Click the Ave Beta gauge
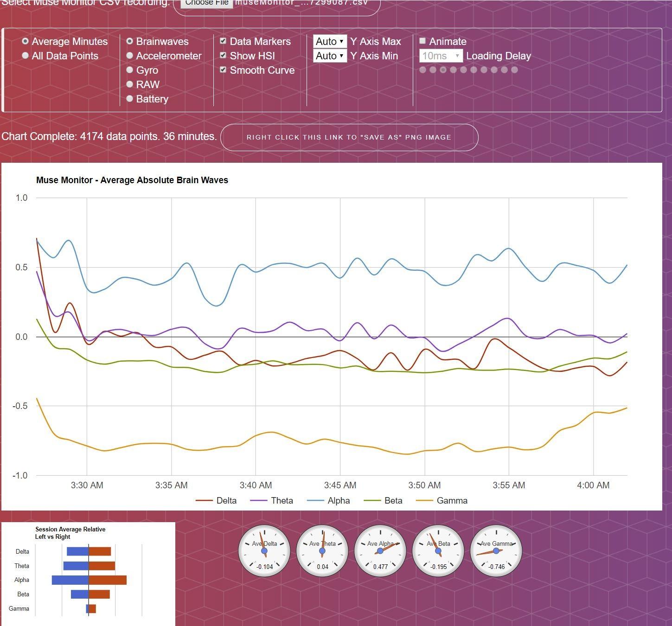 [x=438, y=551]
